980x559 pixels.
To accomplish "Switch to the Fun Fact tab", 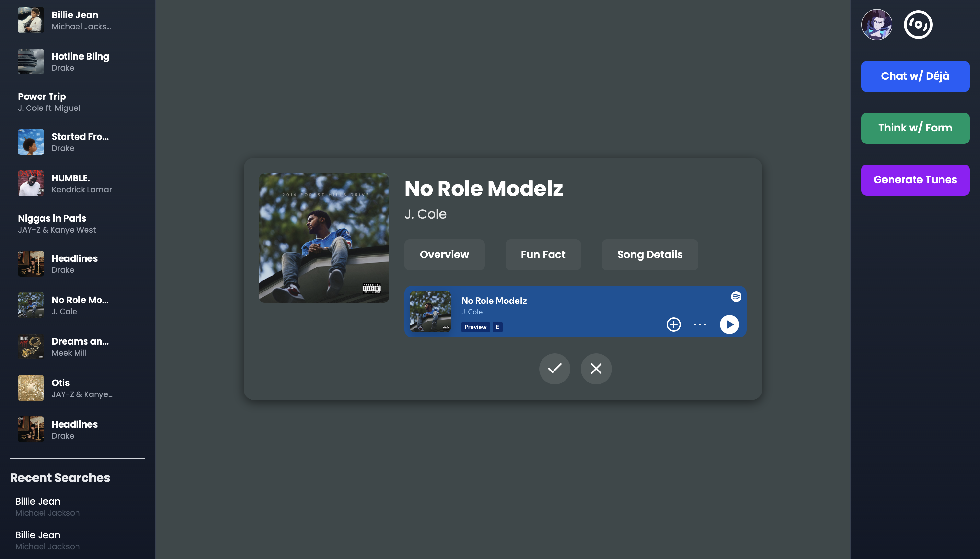I will point(543,255).
